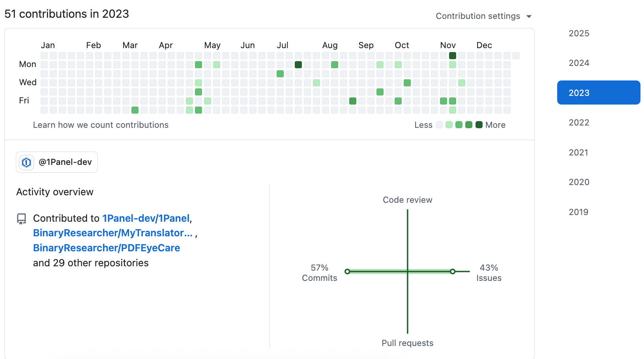Select 2019 from the year list
The height and width of the screenshot is (359, 644).
(x=578, y=212)
